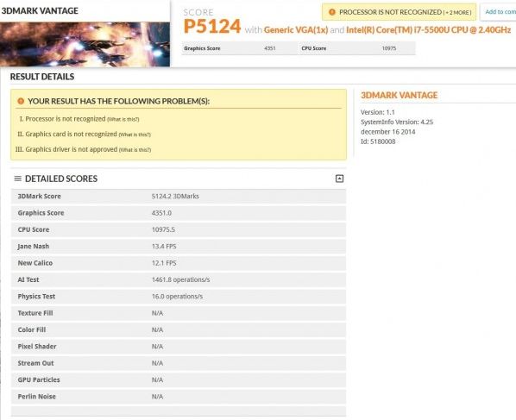Select the Stream Out N/A row
Screen dimensions: 516x420
[x=179, y=363]
